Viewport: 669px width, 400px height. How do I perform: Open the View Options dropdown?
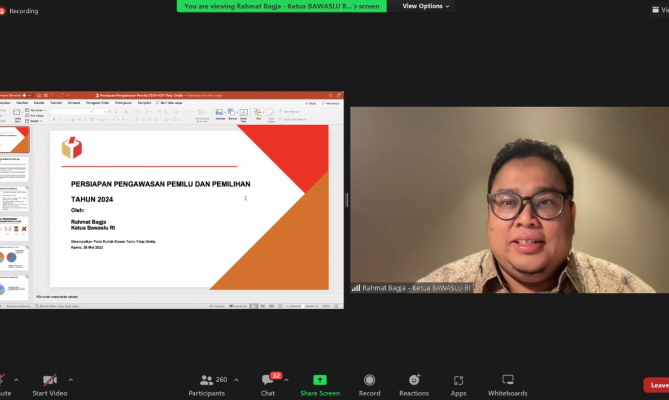click(x=425, y=6)
